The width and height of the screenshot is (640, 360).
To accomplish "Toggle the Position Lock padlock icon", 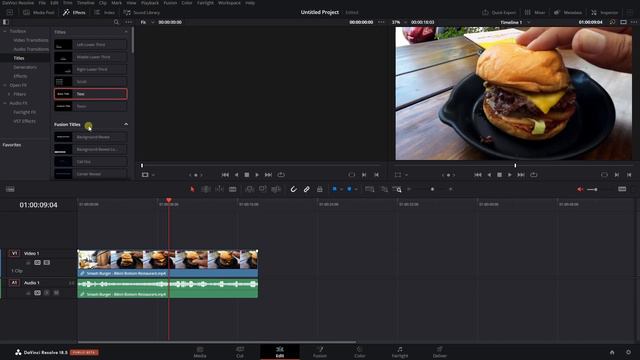I will pyautogui.click(x=320, y=189).
